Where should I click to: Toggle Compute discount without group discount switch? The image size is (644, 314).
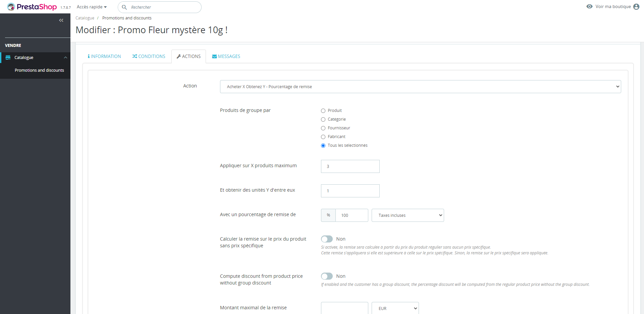[x=327, y=276]
